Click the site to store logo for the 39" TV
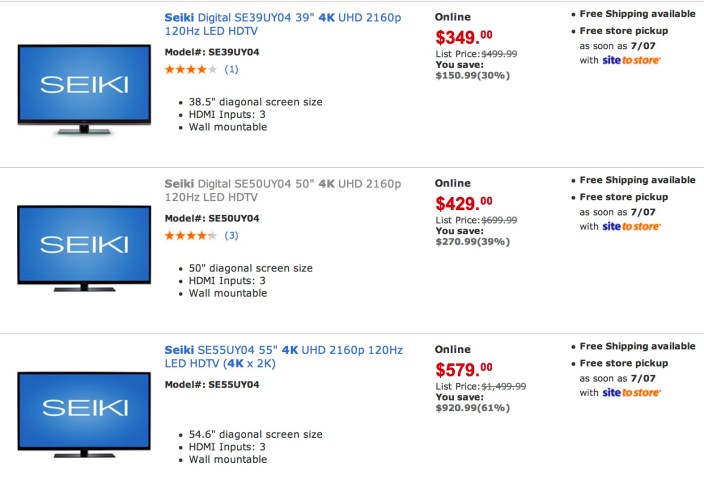 [631, 60]
